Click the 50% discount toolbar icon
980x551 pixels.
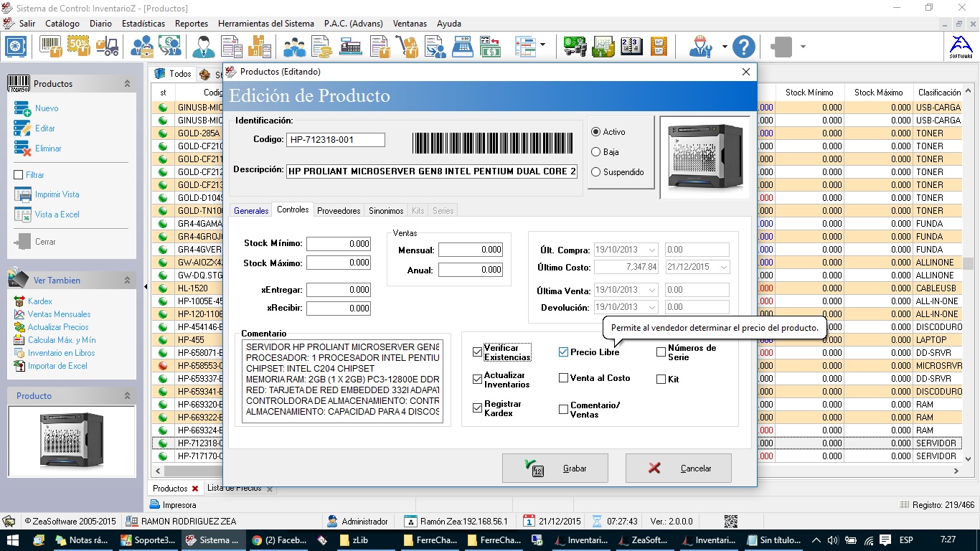[79, 47]
